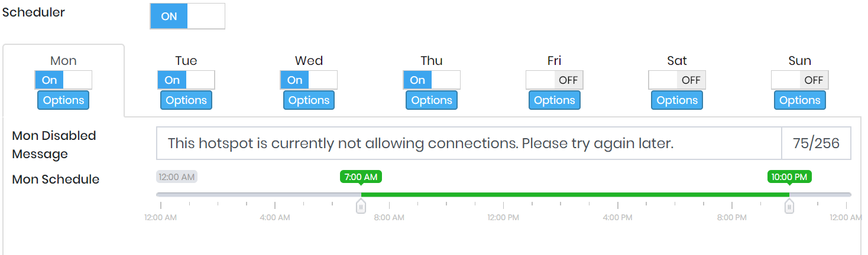This screenshot has height=255, width=868.
Task: Enable the Friday schedule toggle
Action: [554, 80]
